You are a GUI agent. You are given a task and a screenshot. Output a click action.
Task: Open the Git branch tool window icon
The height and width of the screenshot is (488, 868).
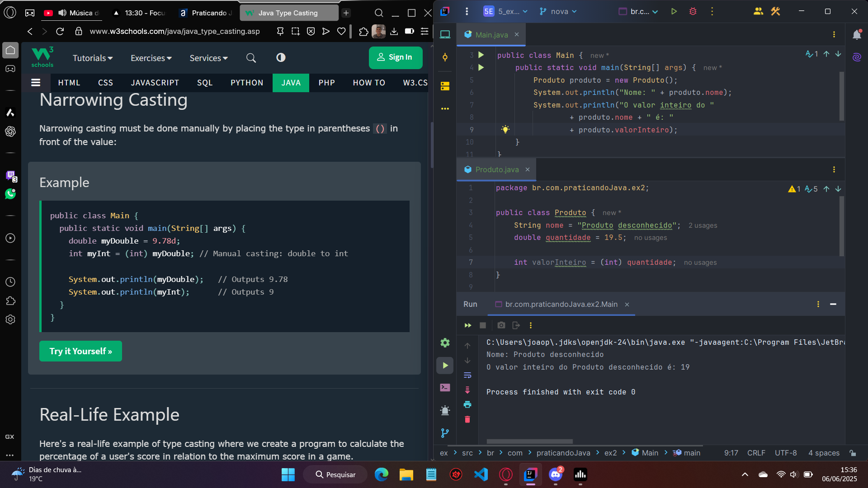445,433
